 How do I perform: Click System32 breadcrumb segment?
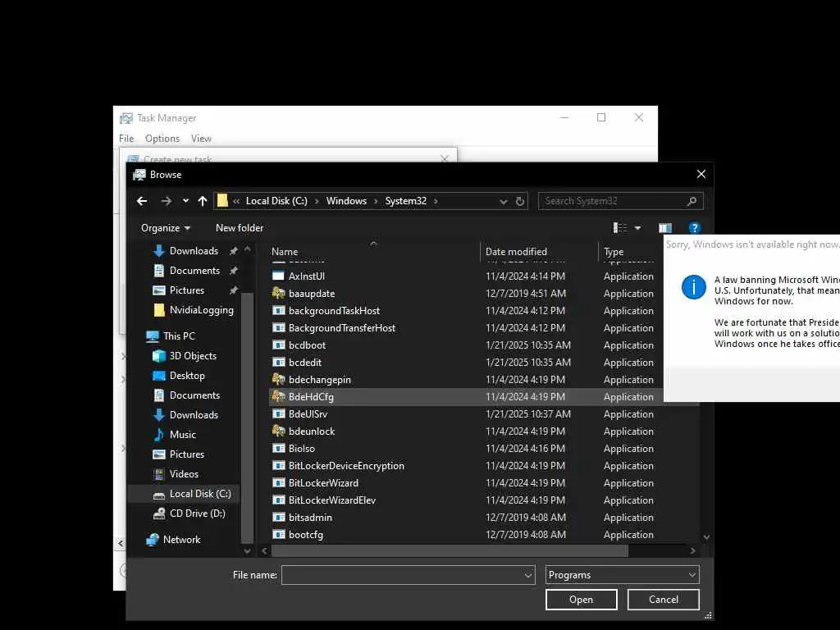pos(405,201)
